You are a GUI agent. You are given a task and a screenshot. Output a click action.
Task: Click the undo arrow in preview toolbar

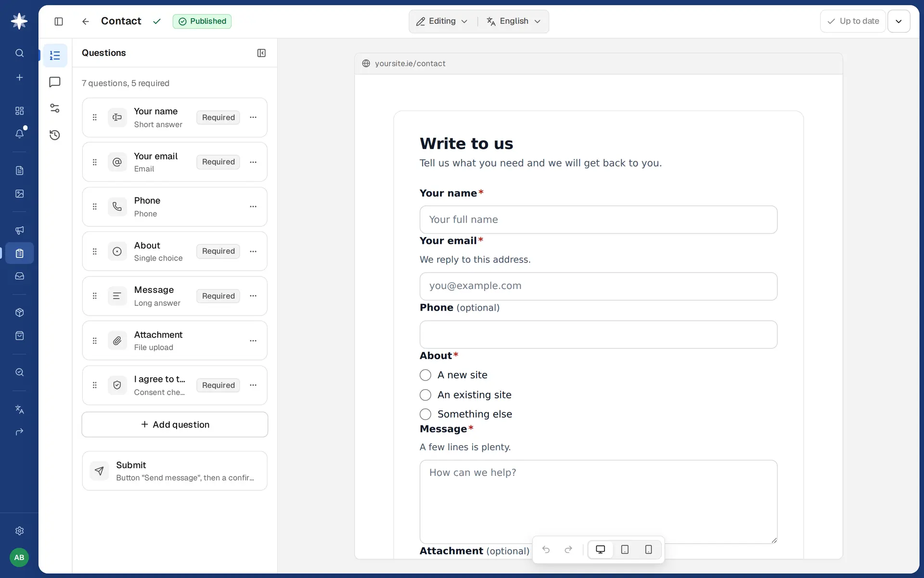click(x=546, y=550)
